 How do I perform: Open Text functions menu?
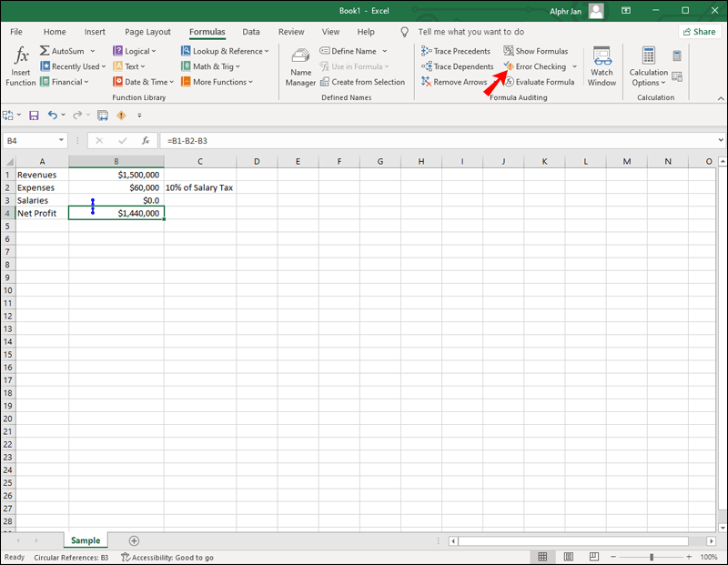(x=129, y=66)
